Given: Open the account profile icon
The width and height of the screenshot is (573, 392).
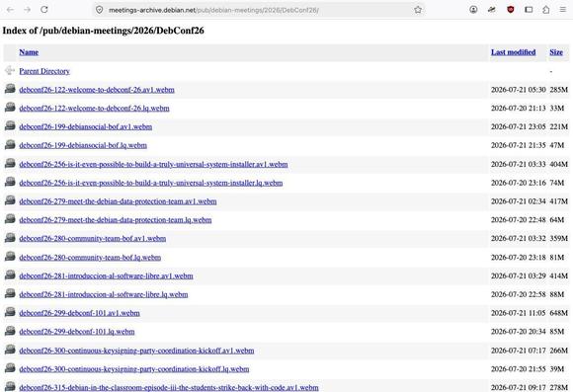Looking at the screenshot, I should pos(473,10).
